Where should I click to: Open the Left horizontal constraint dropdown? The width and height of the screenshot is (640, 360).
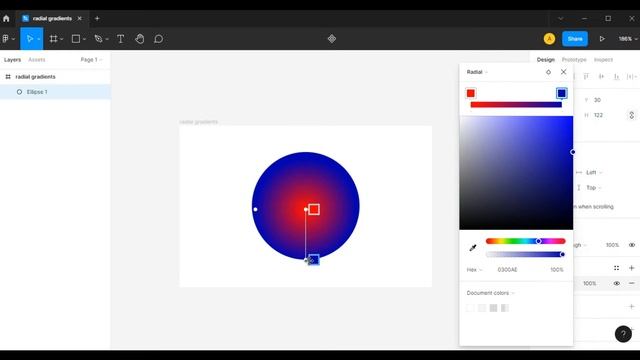[594, 173]
